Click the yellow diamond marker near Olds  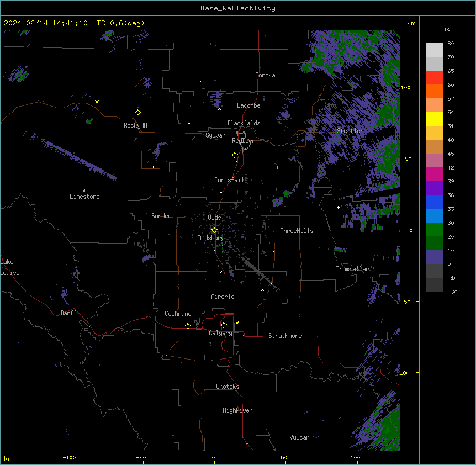(x=214, y=230)
